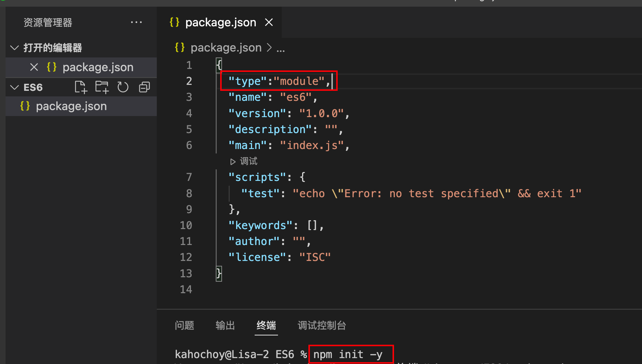
Task: Click npm init -y command in terminal
Action: 348,355
